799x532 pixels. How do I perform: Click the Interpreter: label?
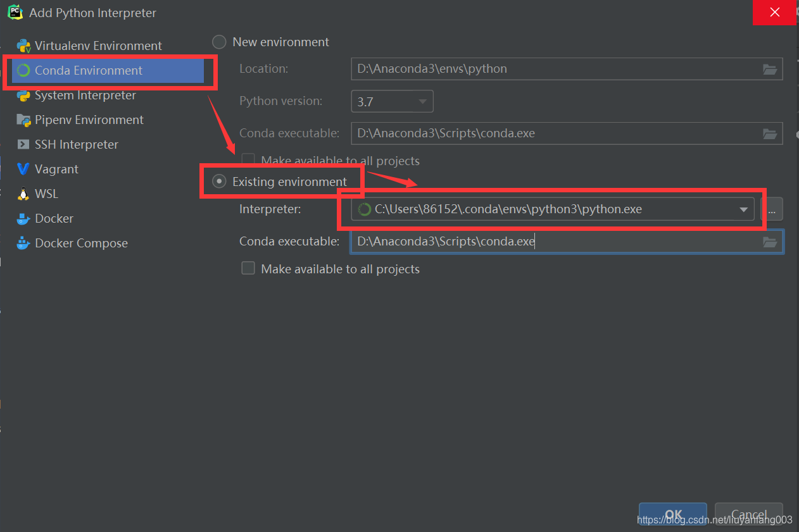tap(270, 209)
